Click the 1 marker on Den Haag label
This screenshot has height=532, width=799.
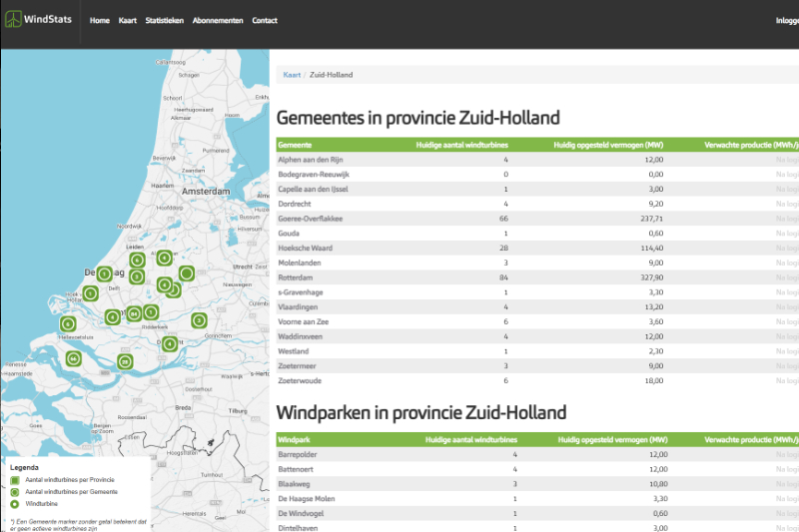pyautogui.click(x=105, y=274)
